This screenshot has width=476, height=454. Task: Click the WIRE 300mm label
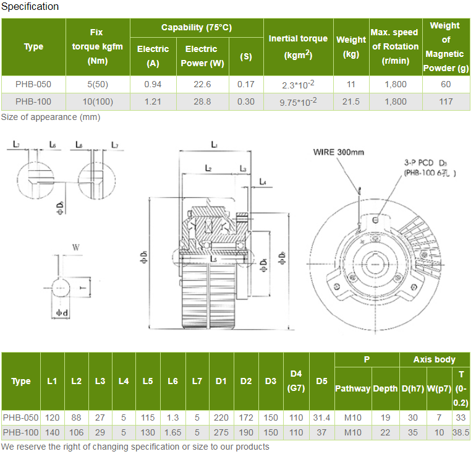click(x=338, y=152)
